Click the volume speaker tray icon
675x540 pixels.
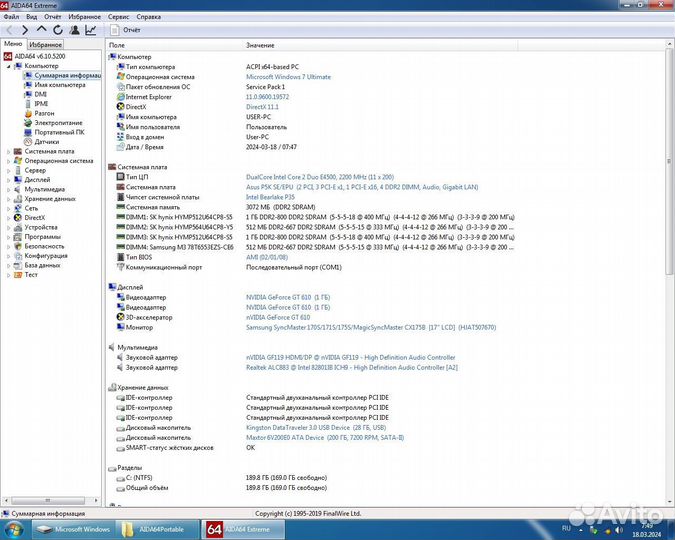tap(619, 530)
